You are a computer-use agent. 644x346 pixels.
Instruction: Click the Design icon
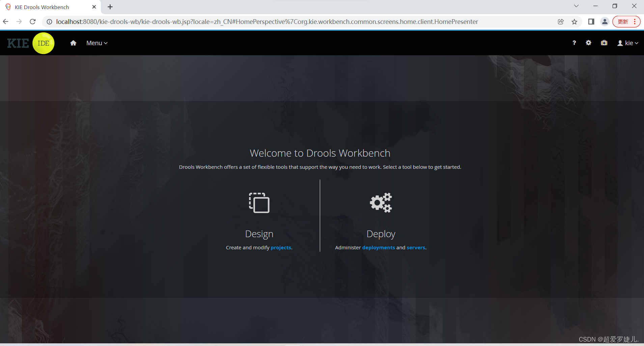tap(259, 203)
